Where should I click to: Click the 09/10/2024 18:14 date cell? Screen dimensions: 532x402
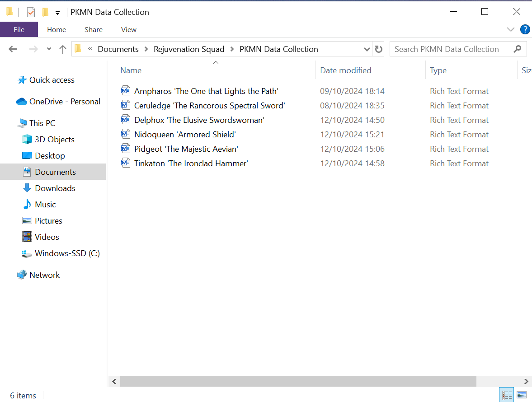click(x=352, y=91)
